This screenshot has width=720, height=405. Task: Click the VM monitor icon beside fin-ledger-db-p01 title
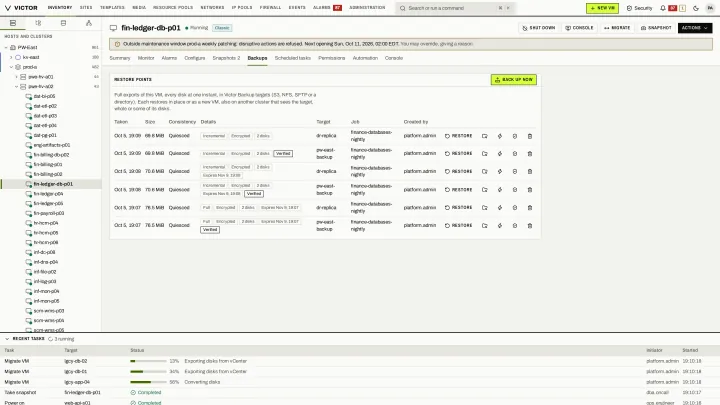113,28
